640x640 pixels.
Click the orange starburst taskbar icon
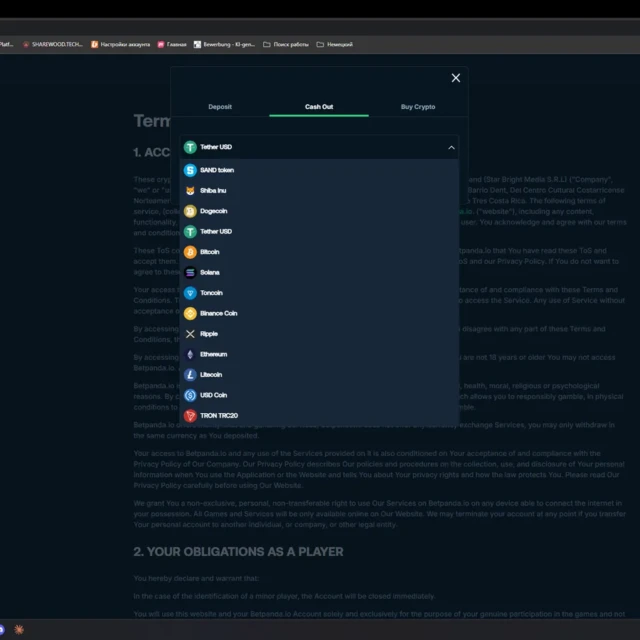pyautogui.click(x=18, y=629)
